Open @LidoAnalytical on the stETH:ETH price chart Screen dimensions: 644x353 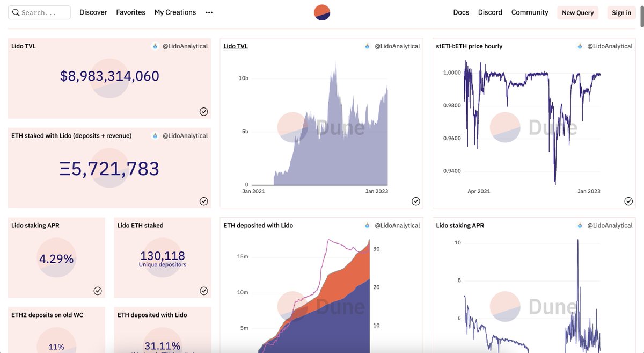click(x=610, y=46)
